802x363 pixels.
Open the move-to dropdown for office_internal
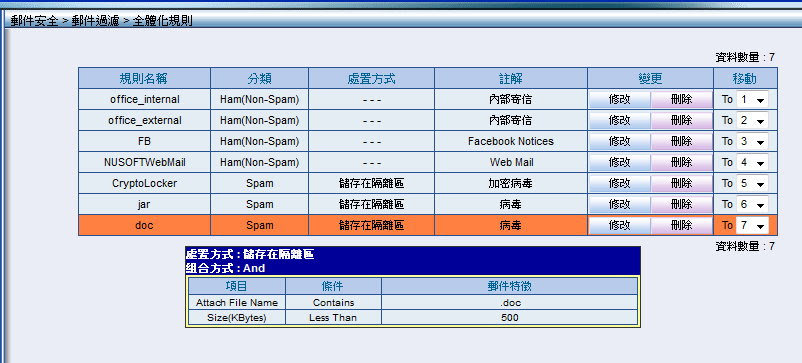(752, 99)
